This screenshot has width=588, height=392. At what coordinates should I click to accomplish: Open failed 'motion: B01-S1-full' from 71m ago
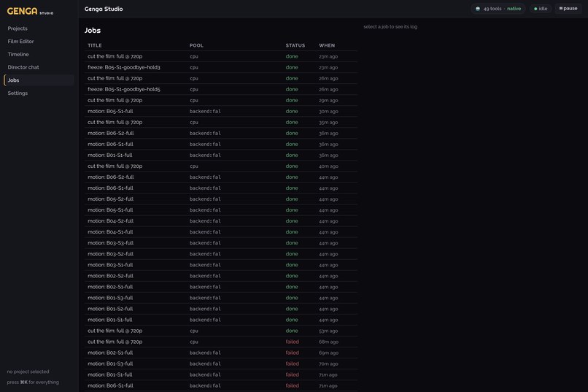click(221, 374)
